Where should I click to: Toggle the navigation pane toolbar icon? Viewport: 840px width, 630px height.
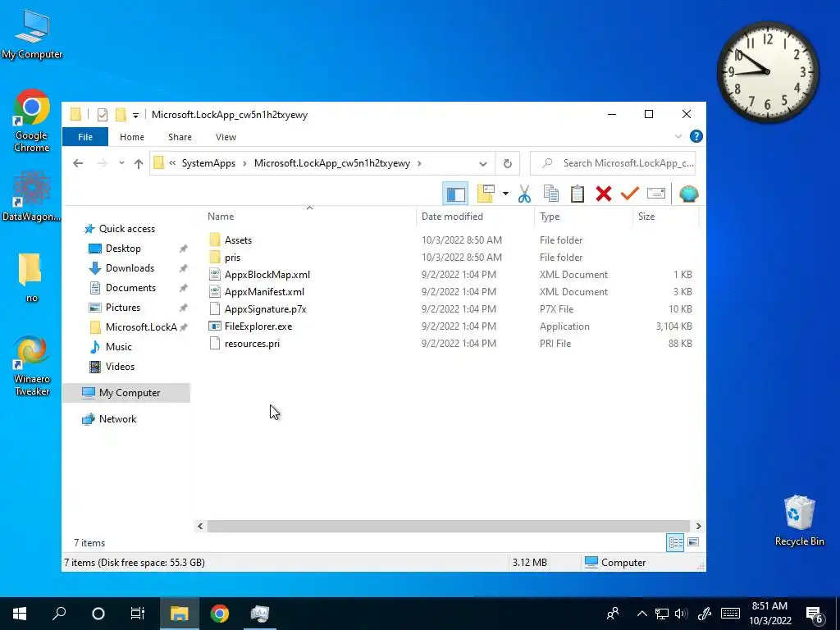[455, 194]
